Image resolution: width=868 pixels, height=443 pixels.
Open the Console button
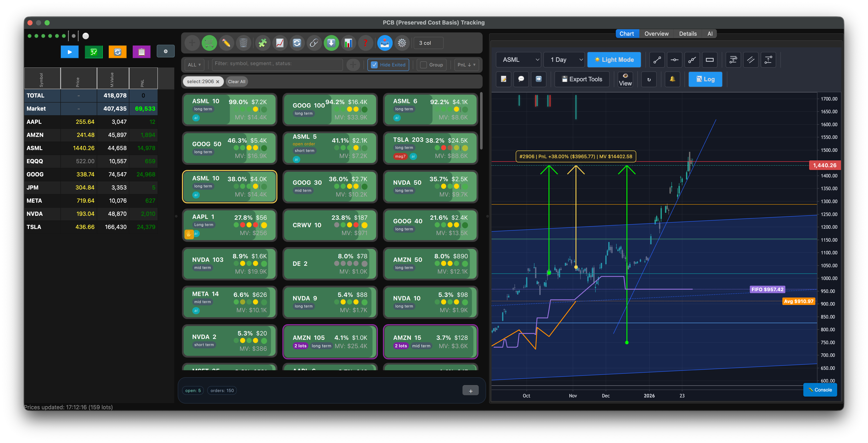point(820,390)
